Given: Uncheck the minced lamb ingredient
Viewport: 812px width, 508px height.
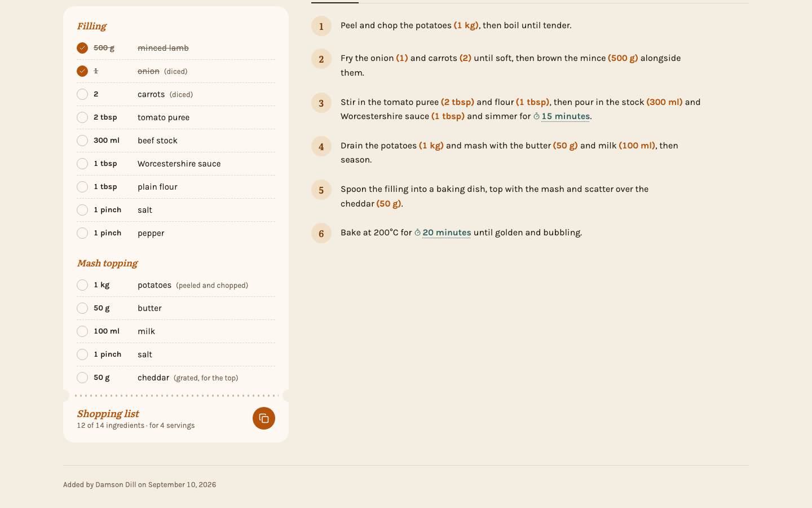Looking at the screenshot, I should coord(82,48).
